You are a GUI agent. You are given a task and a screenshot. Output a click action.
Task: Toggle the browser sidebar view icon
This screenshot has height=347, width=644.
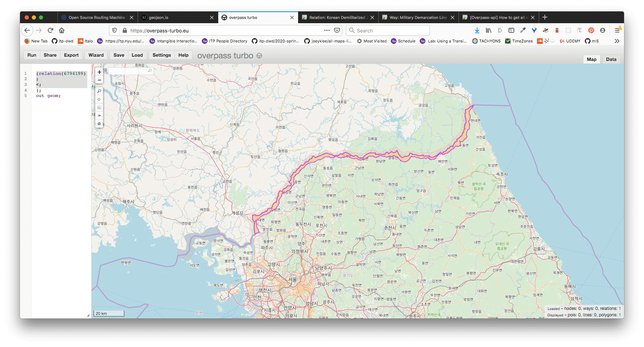511,31
